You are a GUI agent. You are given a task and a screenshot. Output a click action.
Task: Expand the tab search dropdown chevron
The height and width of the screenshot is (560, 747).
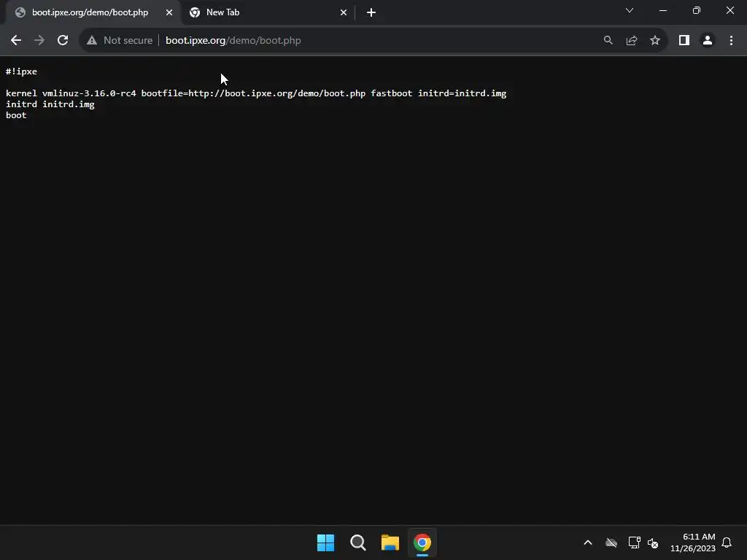630,10
